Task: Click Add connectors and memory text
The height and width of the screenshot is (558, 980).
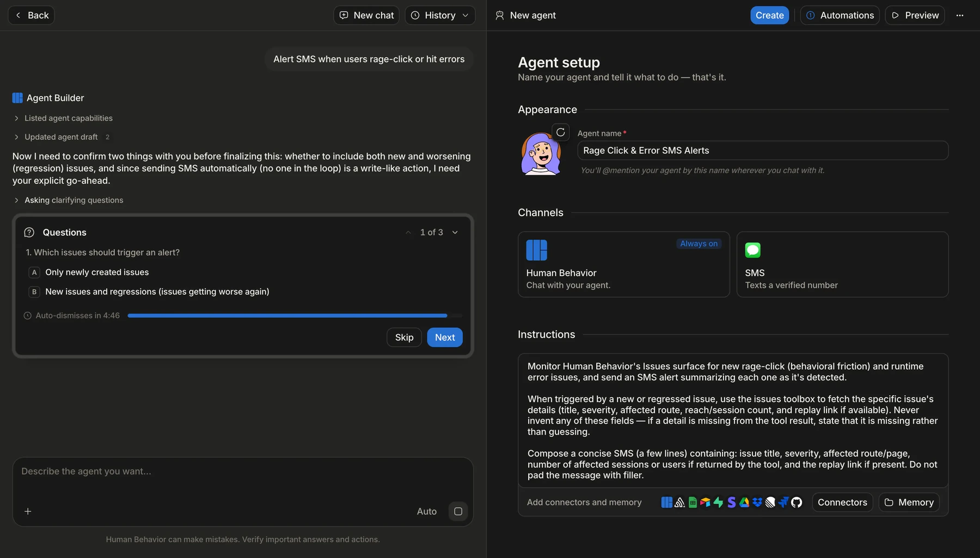Action: pos(584,502)
